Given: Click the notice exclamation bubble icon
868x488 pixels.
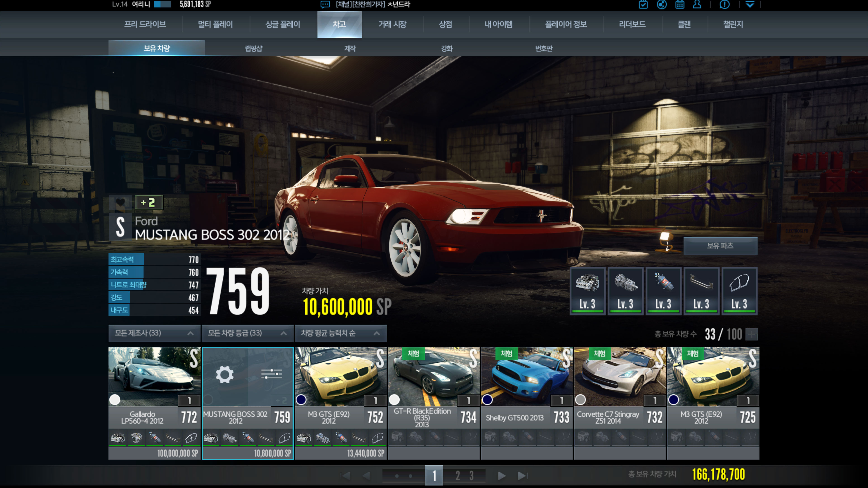Looking at the screenshot, I should (x=724, y=5).
